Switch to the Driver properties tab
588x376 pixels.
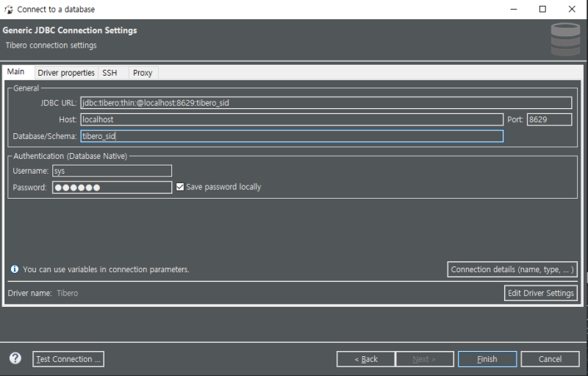[66, 73]
